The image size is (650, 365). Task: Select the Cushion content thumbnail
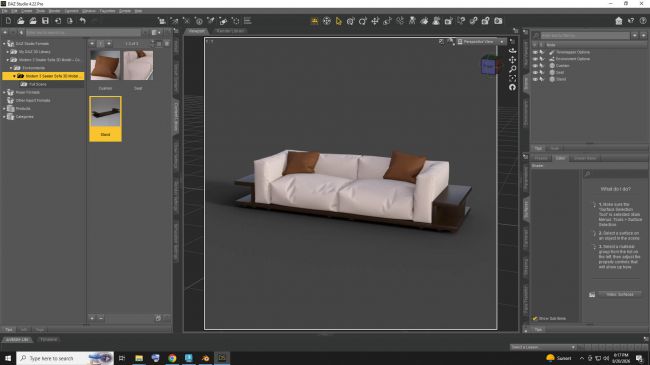[x=105, y=66]
